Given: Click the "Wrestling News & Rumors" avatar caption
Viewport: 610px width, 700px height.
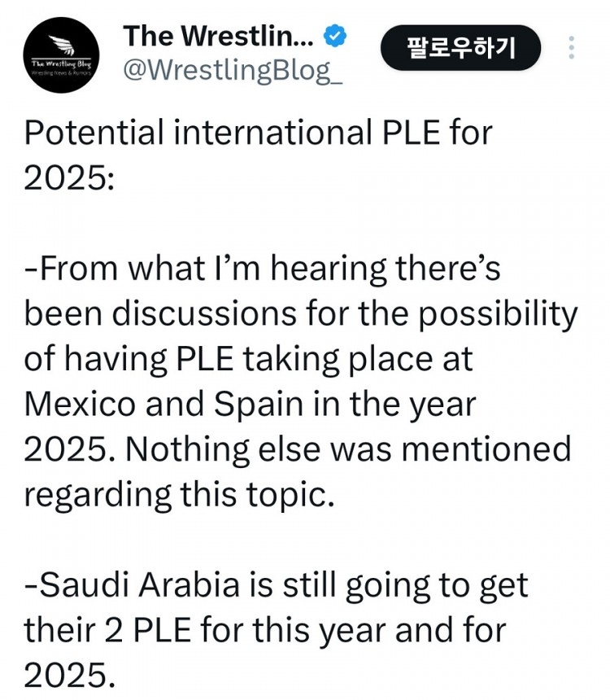Looking at the screenshot, I should point(61,72).
